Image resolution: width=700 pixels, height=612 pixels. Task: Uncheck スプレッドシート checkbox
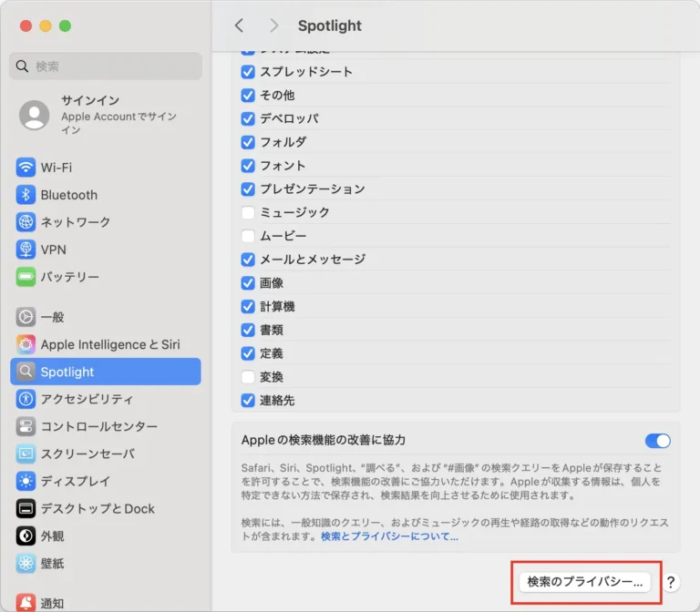coord(248,72)
